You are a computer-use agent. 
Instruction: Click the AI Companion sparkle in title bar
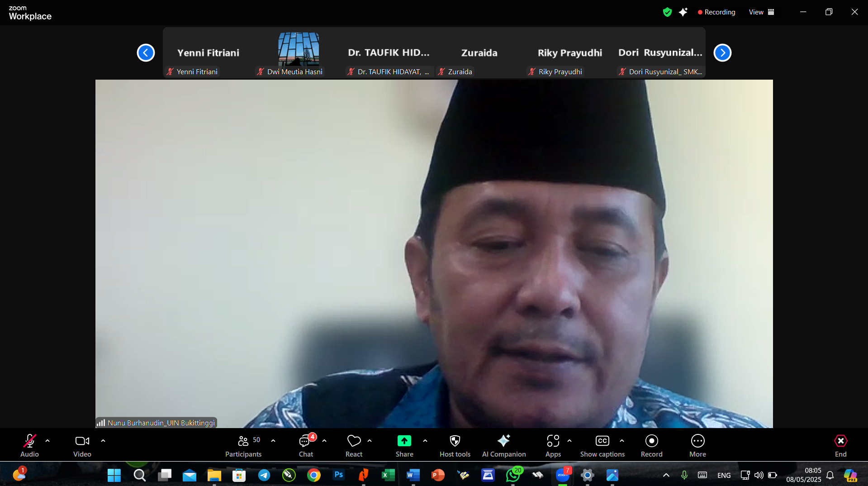(x=683, y=12)
